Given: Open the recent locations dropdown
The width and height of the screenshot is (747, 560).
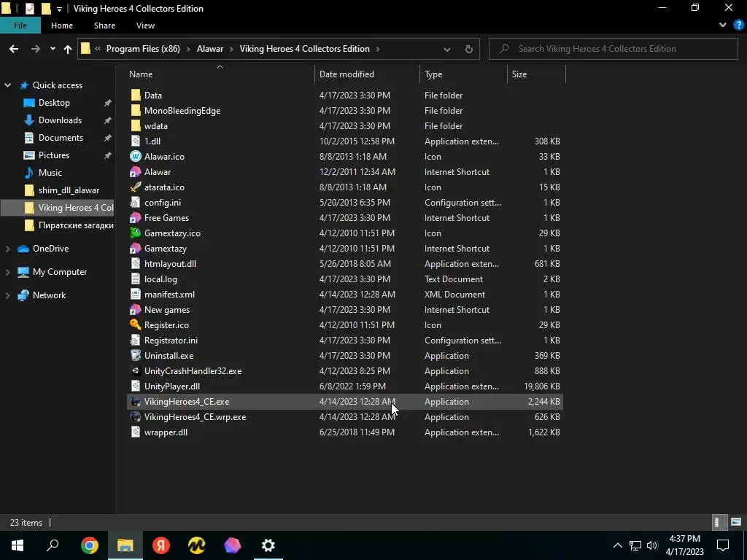Looking at the screenshot, I should pyautogui.click(x=53, y=49).
